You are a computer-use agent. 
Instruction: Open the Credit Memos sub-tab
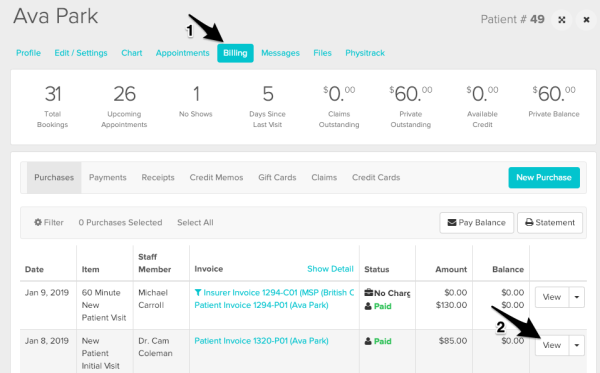tap(216, 178)
